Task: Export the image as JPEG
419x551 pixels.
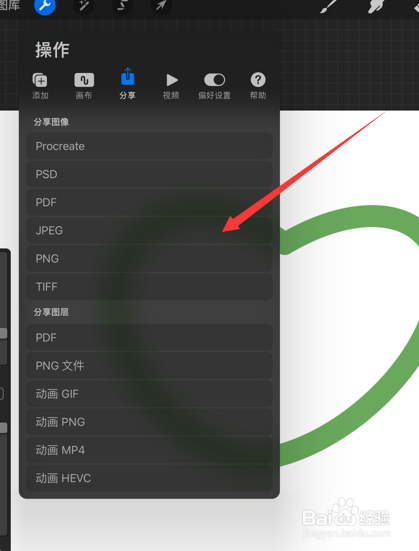Action: point(149,230)
